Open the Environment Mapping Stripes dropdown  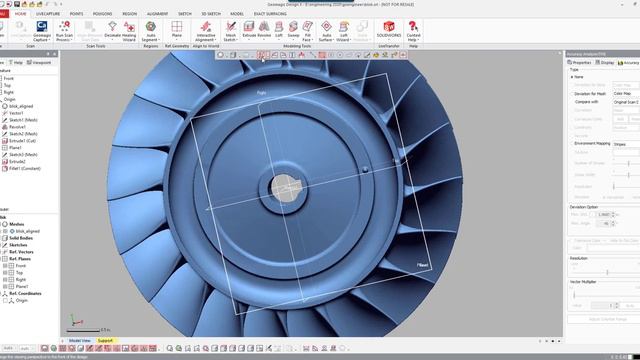626,144
